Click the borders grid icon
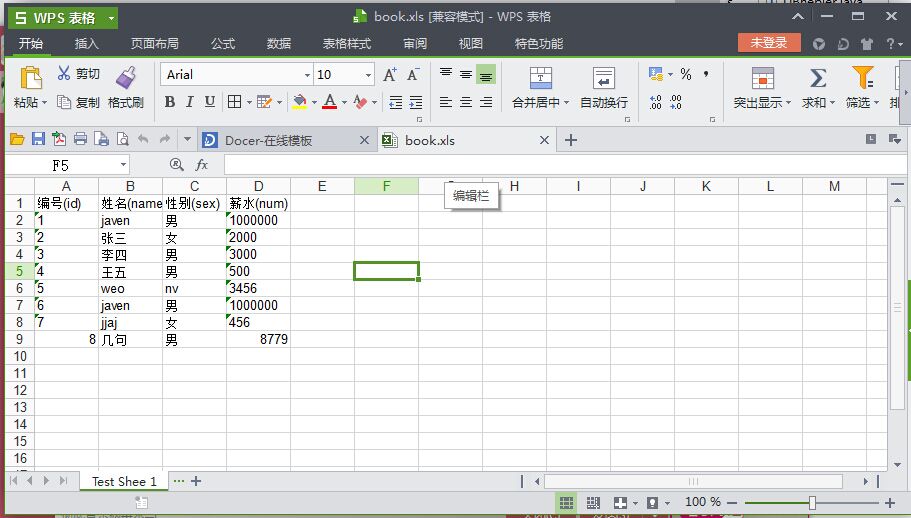911x518 pixels. click(x=234, y=102)
